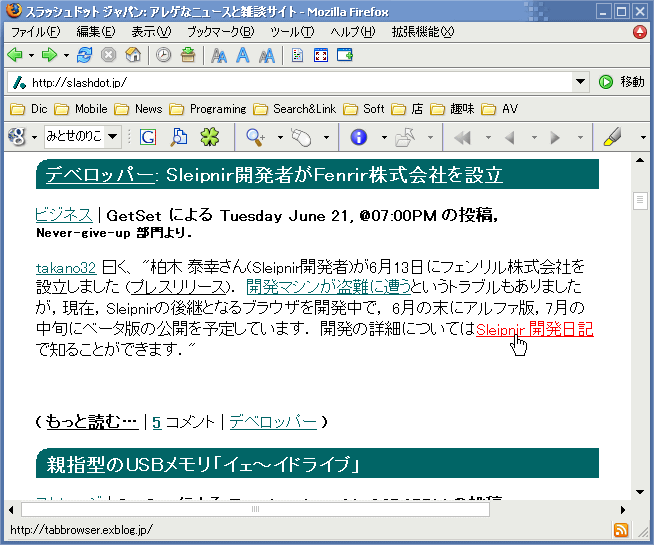Toggle full screen with the red arrows icon

click(x=321, y=55)
